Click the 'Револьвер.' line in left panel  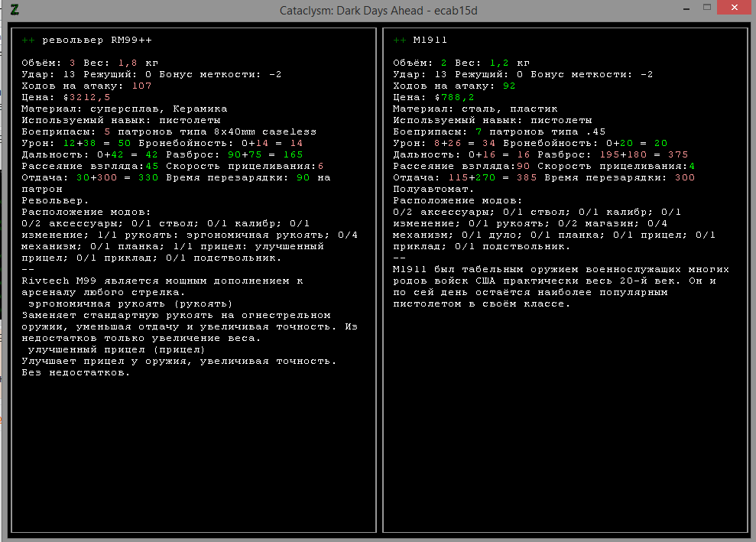click(x=55, y=200)
